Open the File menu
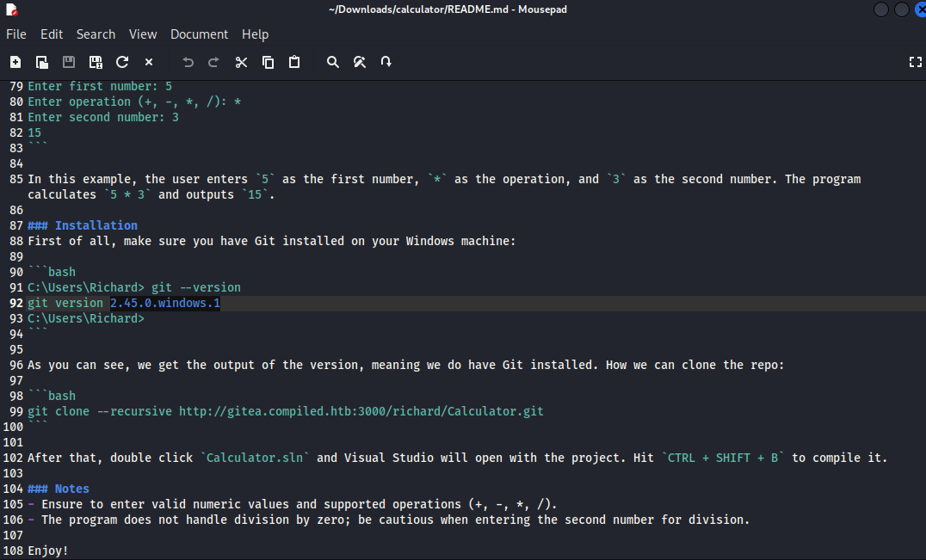926x560 pixels. pos(16,34)
